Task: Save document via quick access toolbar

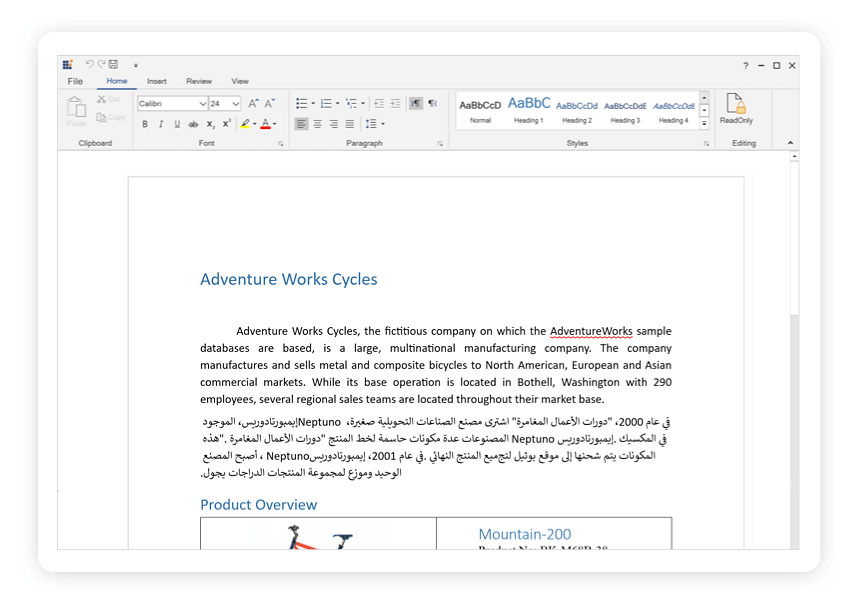Action: (x=113, y=64)
